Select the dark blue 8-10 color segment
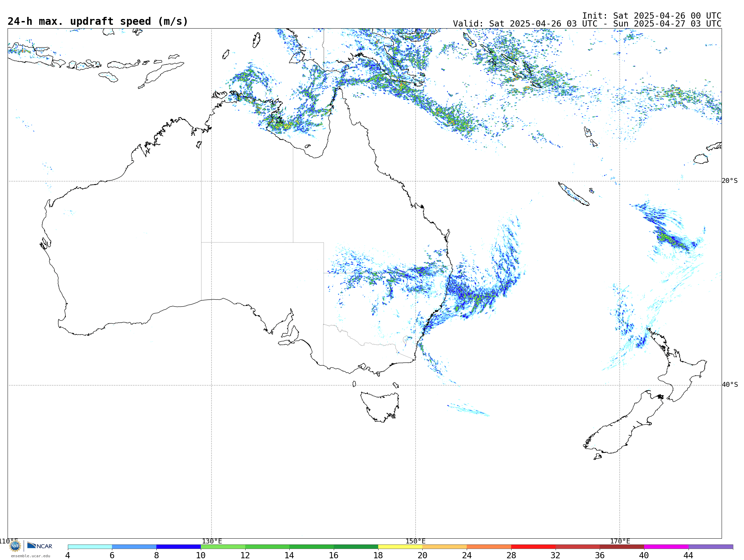Viewport: 744px width, 560px height. (178, 547)
